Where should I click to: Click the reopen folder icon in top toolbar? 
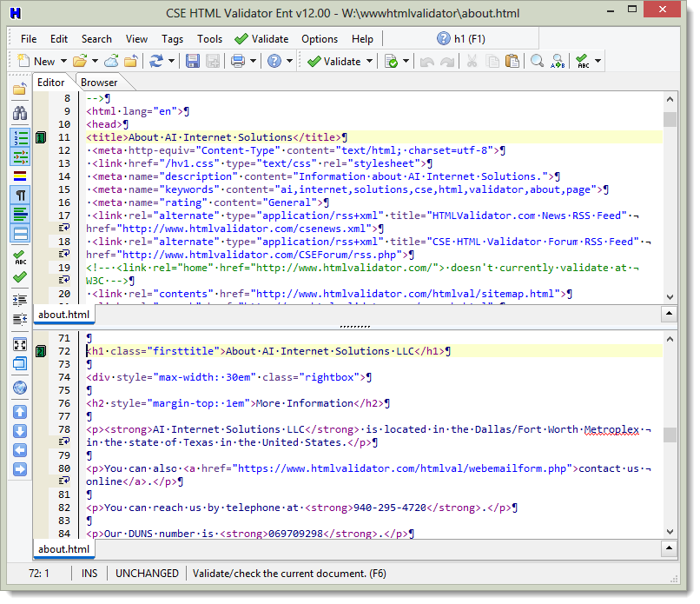pos(131,61)
